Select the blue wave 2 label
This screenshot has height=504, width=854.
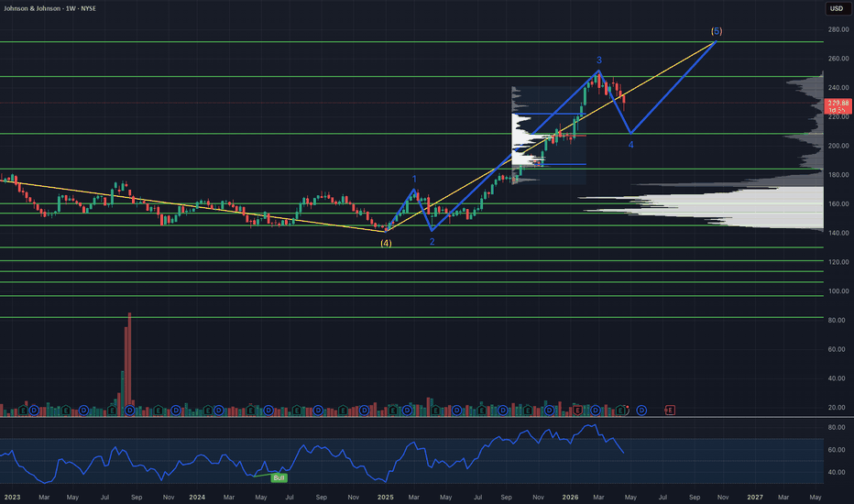(432, 241)
